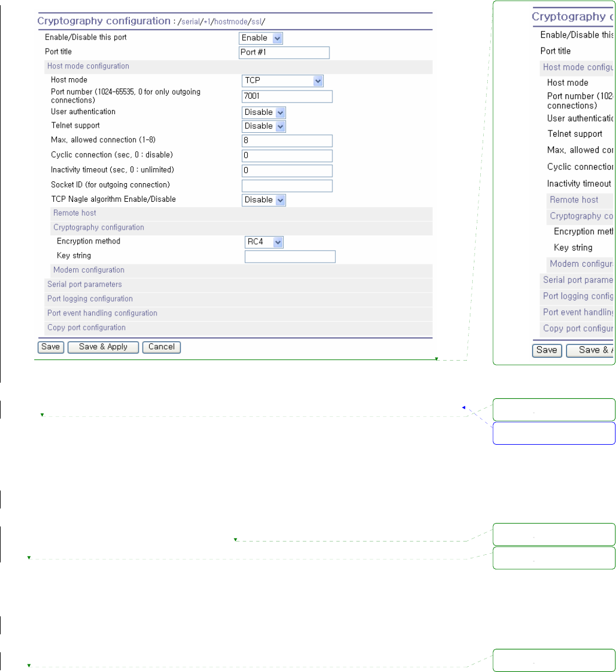616x672 pixels.
Task: Follow the serial breadcrumb link
Action: pyautogui.click(x=190, y=22)
